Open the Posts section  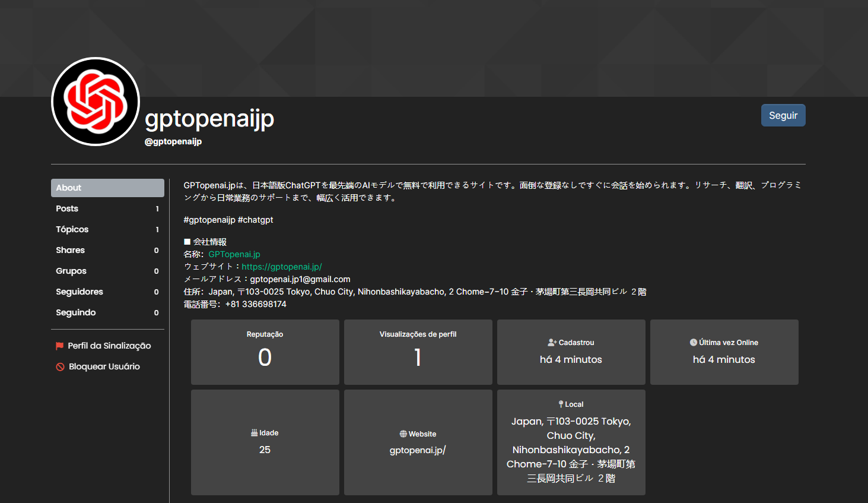107,208
